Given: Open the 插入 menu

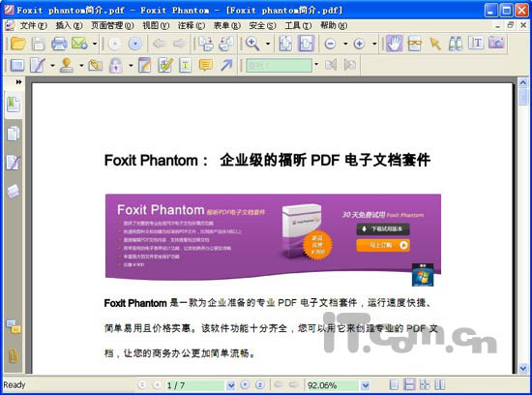Looking at the screenshot, I should click(69, 25).
